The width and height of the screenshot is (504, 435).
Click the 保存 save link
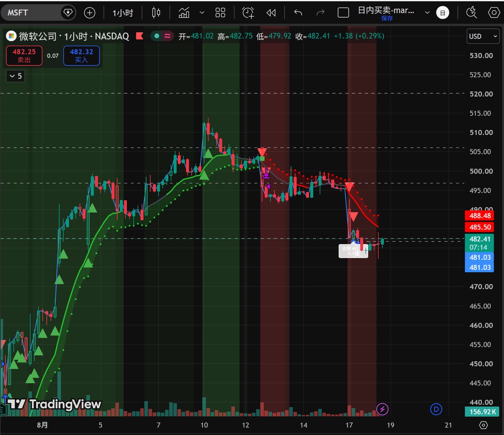(x=387, y=18)
